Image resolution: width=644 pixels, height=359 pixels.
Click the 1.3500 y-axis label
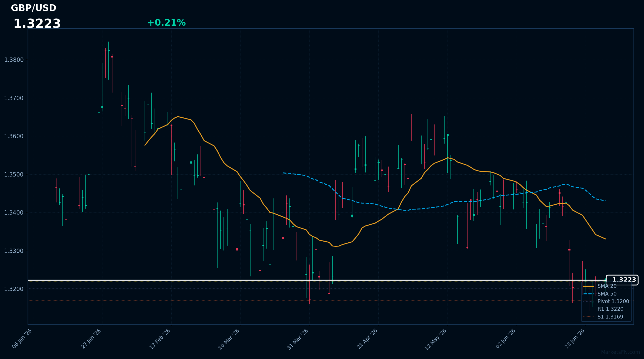pos(14,175)
